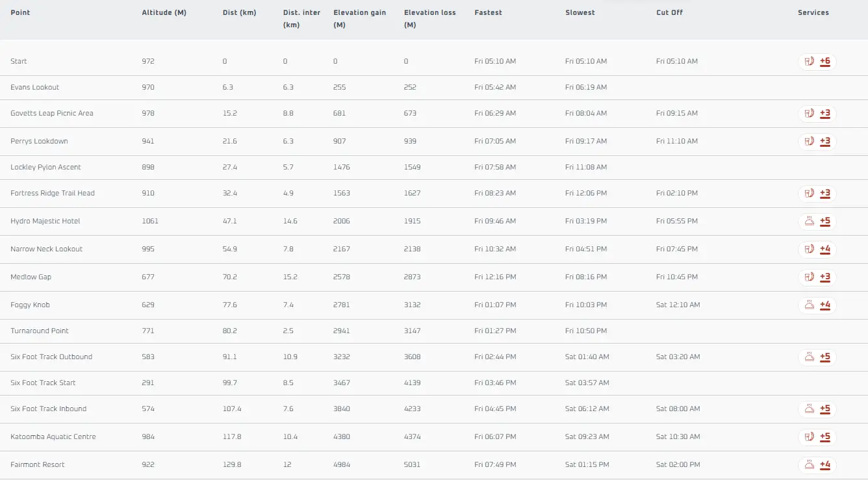Open the +4 services for Narrow Neck Lookout
This screenshot has width=868, height=480.
(x=825, y=249)
